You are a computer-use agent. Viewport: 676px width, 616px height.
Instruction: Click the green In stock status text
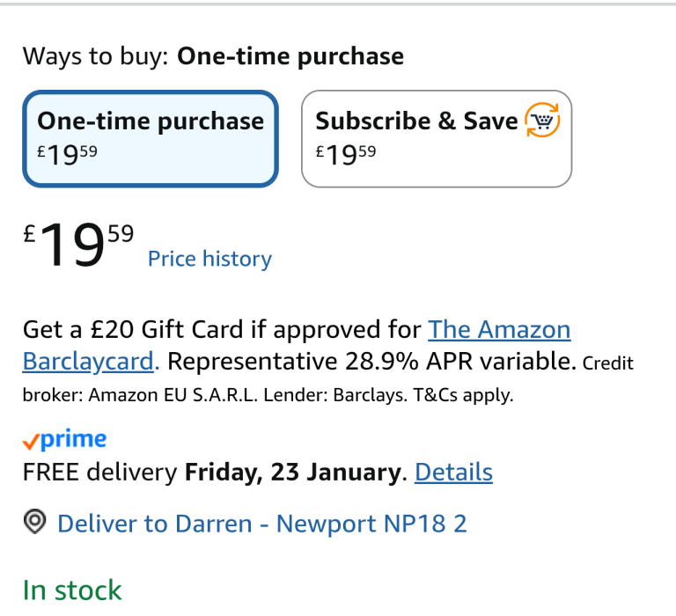(72, 590)
